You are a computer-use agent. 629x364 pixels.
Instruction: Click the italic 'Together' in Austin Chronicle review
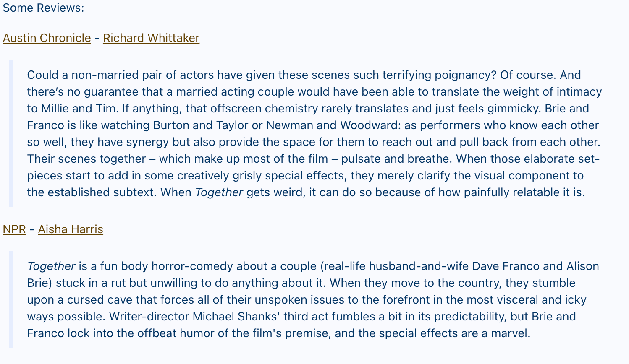219,192
